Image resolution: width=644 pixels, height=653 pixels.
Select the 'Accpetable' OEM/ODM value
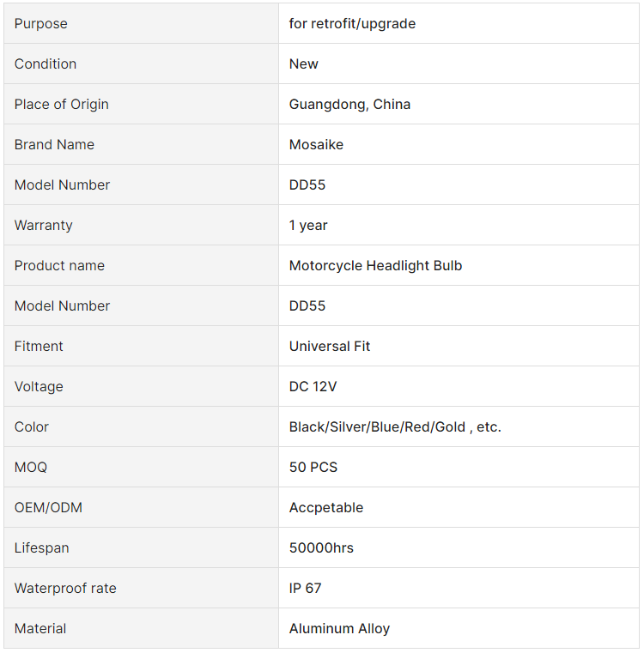326,508
